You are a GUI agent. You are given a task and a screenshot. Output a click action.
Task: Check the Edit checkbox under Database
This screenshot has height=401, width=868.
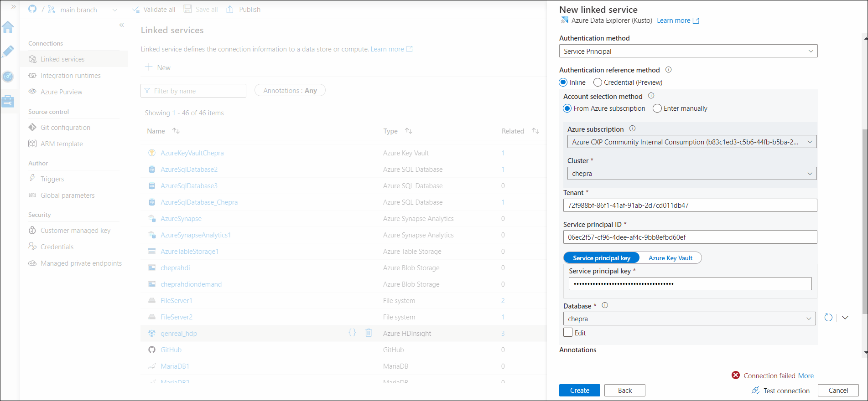coord(568,333)
